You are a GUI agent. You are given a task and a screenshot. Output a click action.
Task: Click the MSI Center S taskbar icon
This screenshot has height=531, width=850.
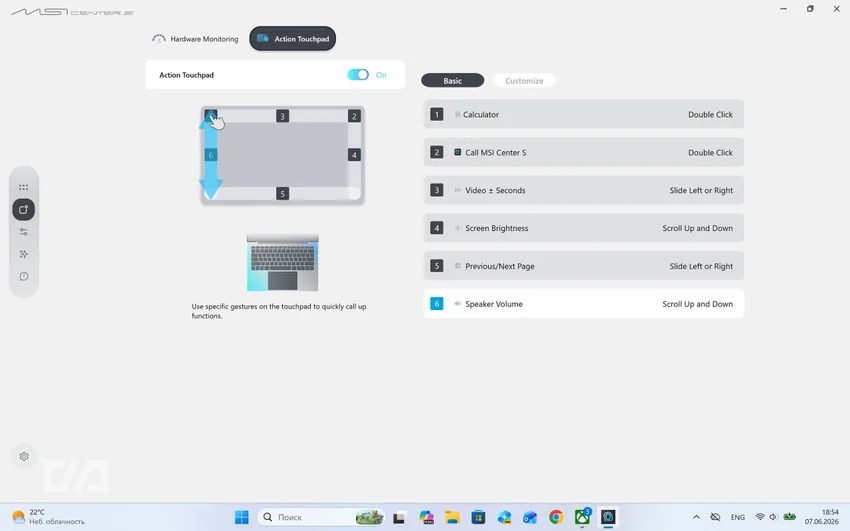pos(608,517)
